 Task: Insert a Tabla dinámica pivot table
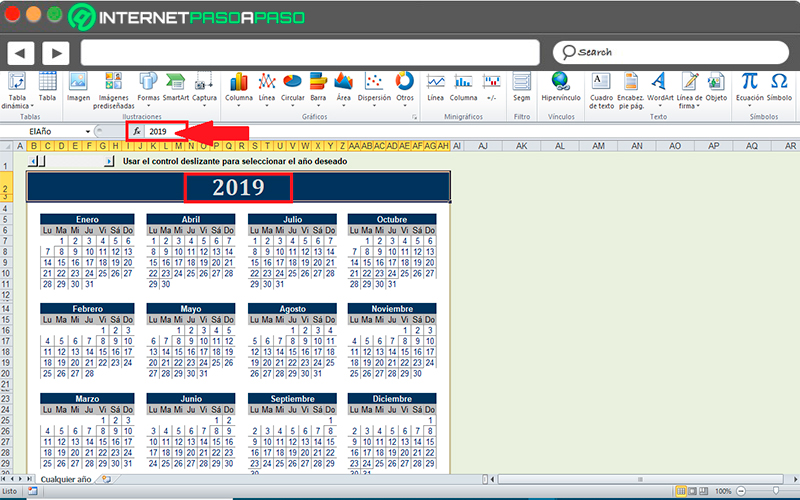(x=17, y=90)
